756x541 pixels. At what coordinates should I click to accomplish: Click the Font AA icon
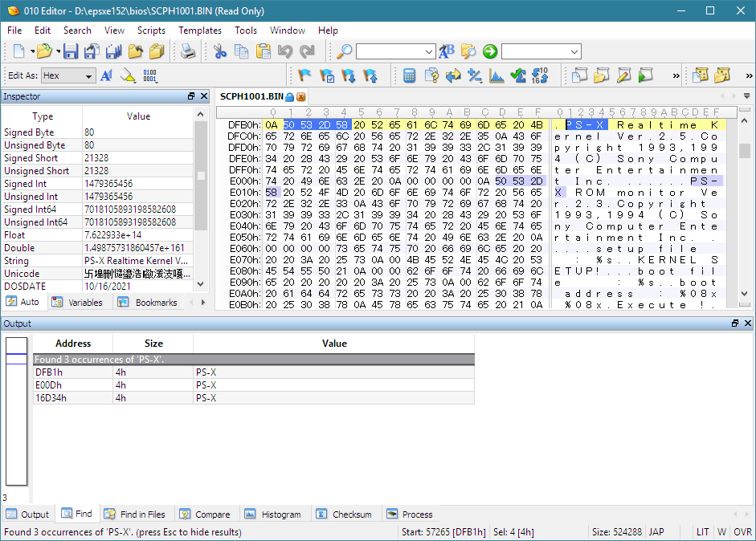point(107,75)
